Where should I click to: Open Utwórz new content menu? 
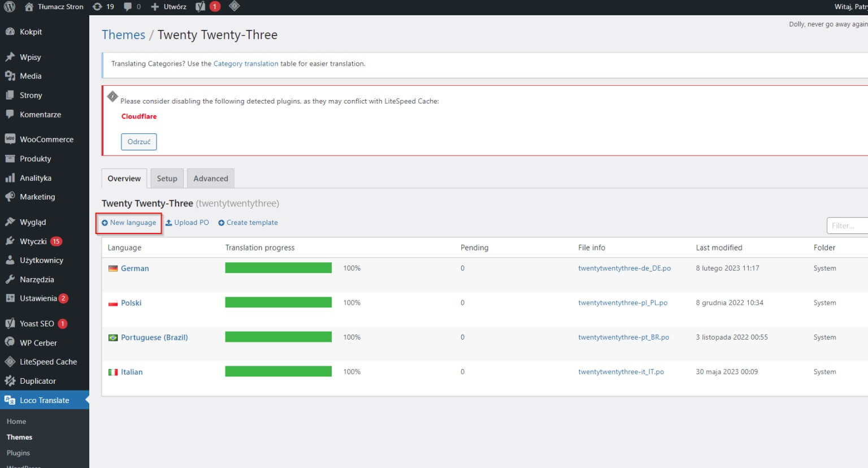pos(168,7)
